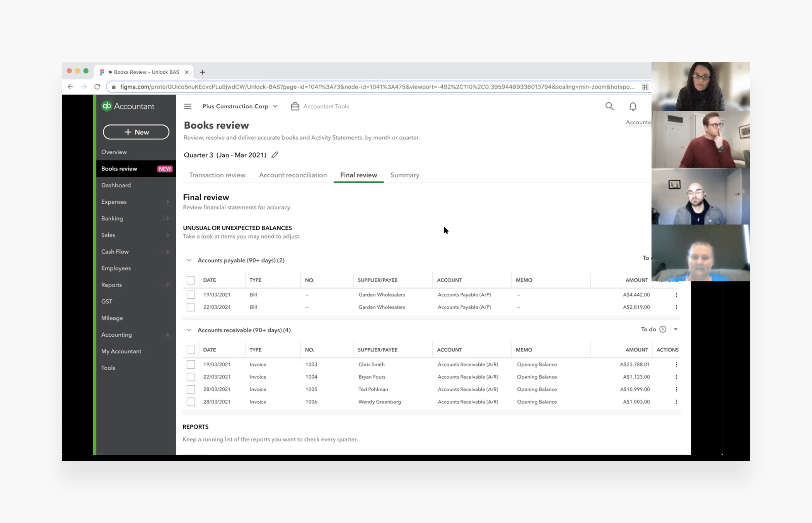The image size is (812, 523).
Task: Check the Bryan Fouts invoice checkbox
Action: click(x=191, y=377)
